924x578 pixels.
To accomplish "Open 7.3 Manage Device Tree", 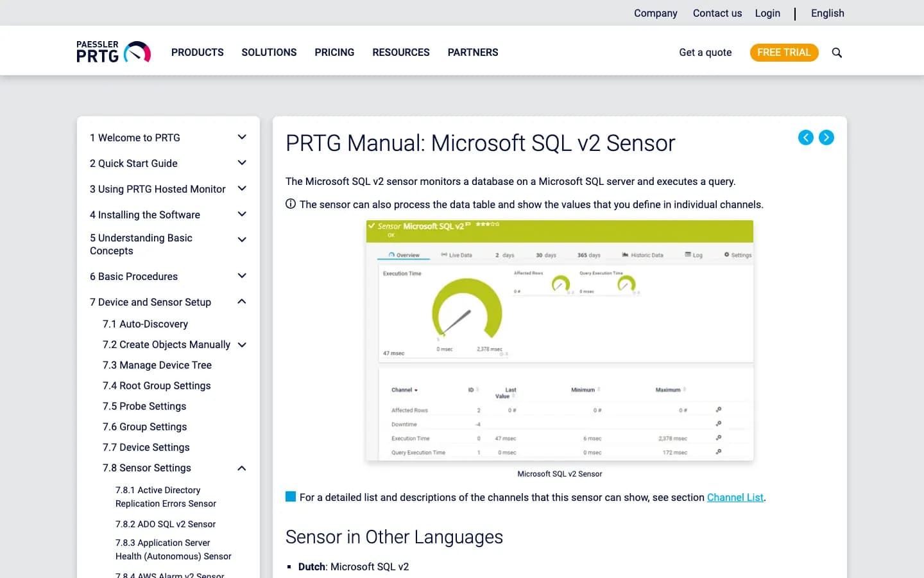I will (x=157, y=365).
